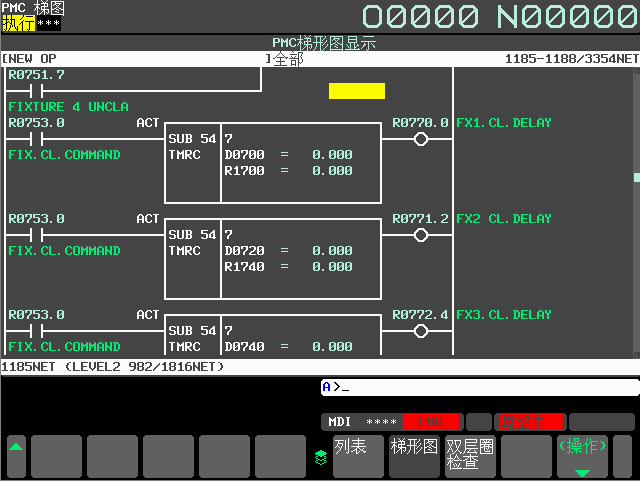Image resolution: width=640 pixels, height=481 pixels.
Task: Click the red EMG alarm status indicator
Action: (432, 422)
